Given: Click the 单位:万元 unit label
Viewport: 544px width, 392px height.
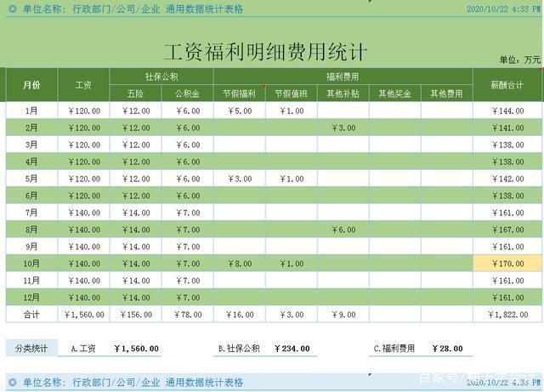Looking at the screenshot, I should point(520,60).
